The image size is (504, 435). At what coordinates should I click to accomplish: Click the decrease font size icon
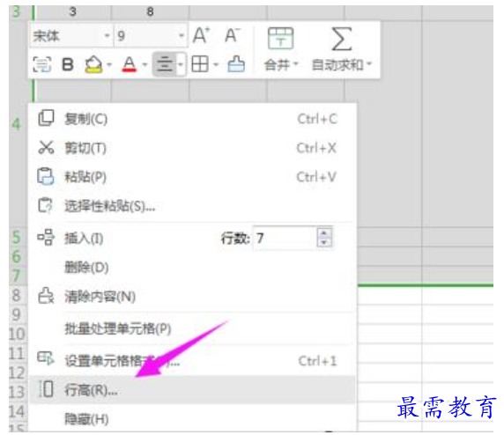pos(232,35)
